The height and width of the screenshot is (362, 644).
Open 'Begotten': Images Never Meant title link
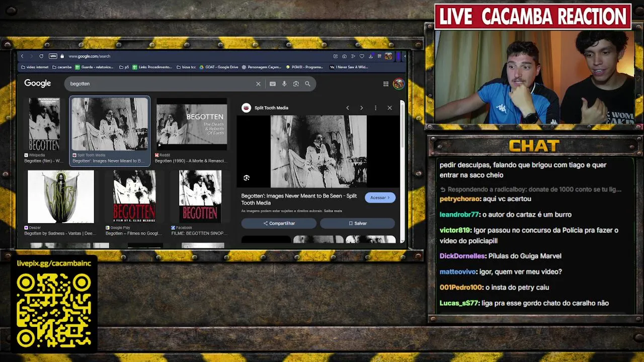click(299, 199)
